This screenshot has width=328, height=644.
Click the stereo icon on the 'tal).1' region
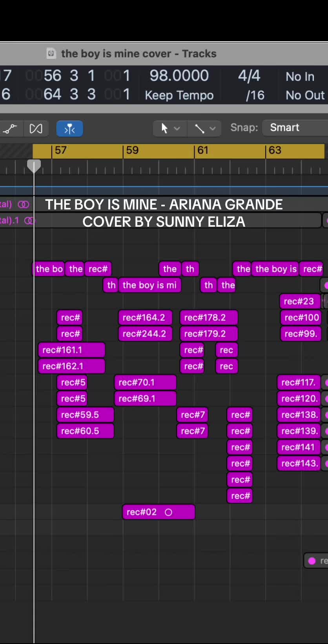point(29,221)
